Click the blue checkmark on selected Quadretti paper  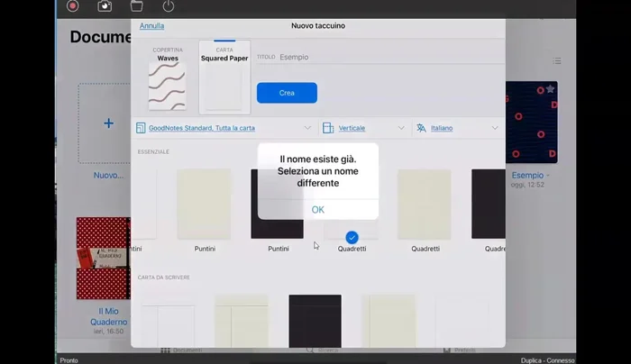tap(352, 238)
